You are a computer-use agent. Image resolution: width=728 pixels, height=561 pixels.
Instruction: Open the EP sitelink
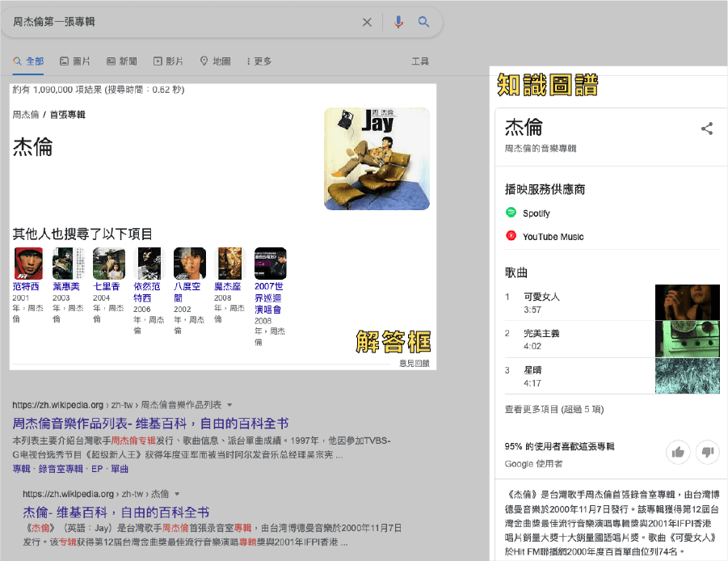click(x=97, y=469)
